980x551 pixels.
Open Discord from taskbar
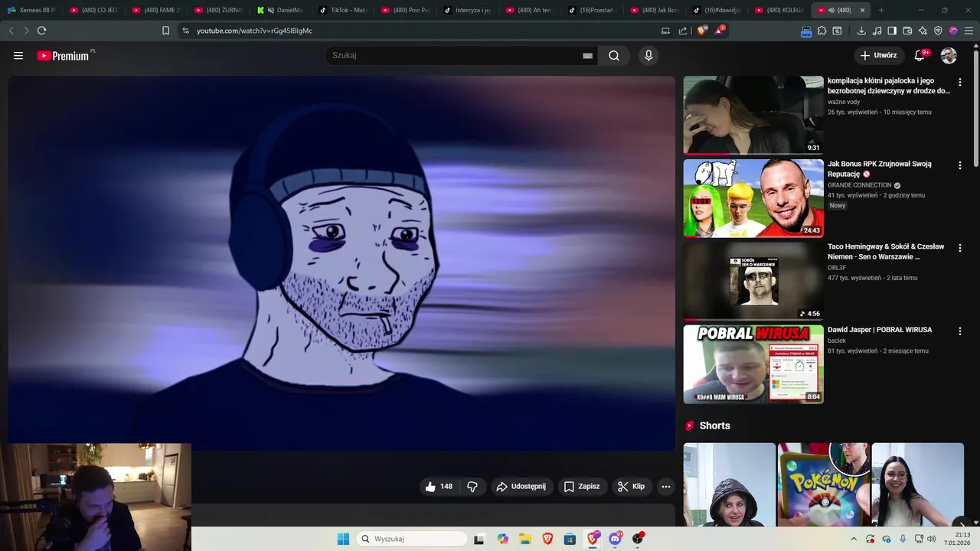[616, 539]
